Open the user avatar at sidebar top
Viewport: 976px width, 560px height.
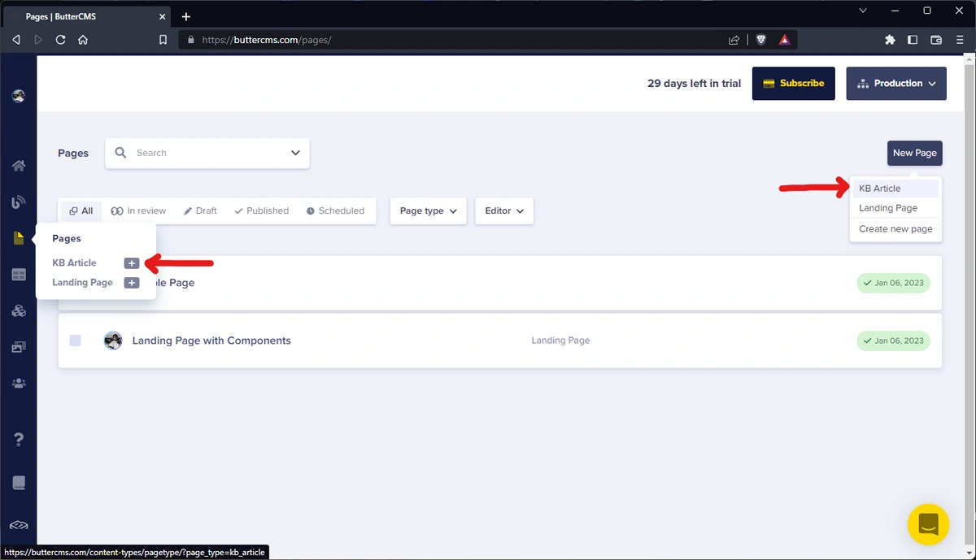coord(19,96)
